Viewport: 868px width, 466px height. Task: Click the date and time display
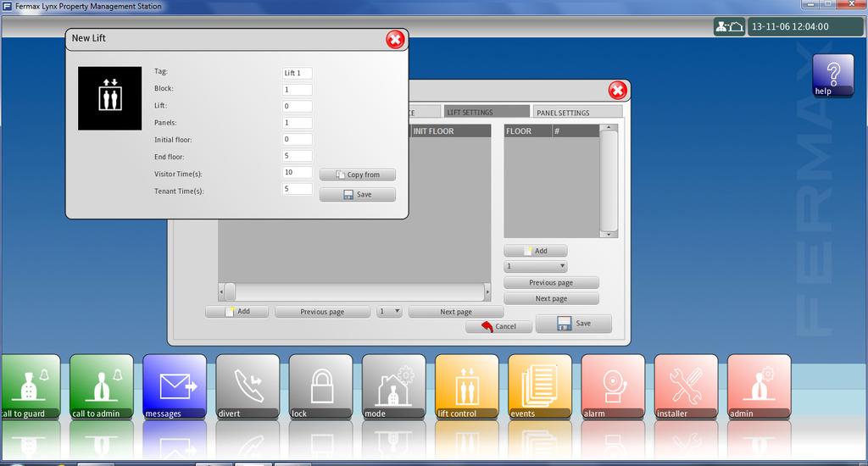tap(805, 26)
